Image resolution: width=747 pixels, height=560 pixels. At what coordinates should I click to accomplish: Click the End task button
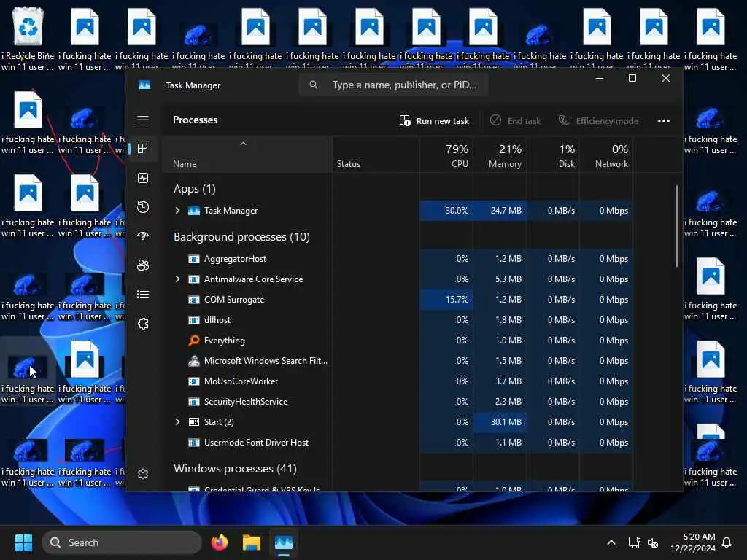coord(516,120)
